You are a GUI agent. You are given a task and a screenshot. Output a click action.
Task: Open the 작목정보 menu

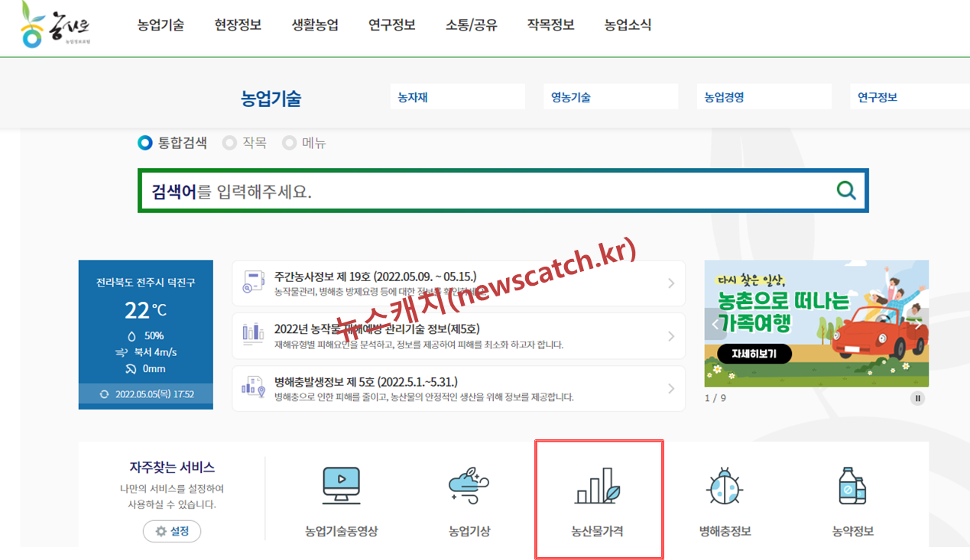point(551,24)
